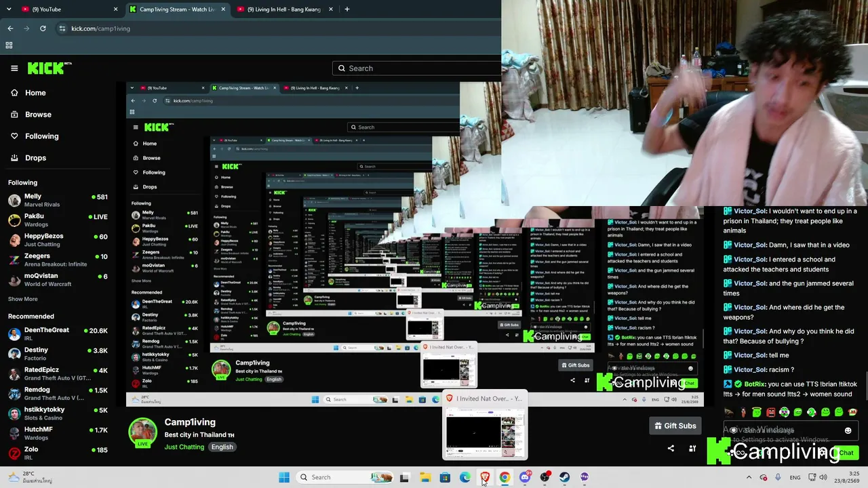Screen dimensions: 868x488
Task: Open Drops in Kick sidebar
Action: click(29, 158)
